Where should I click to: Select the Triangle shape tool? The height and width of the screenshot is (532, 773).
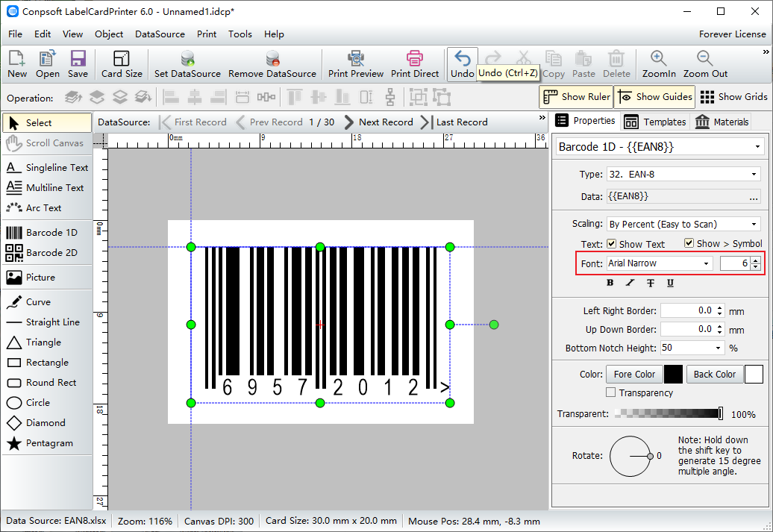[47, 342]
